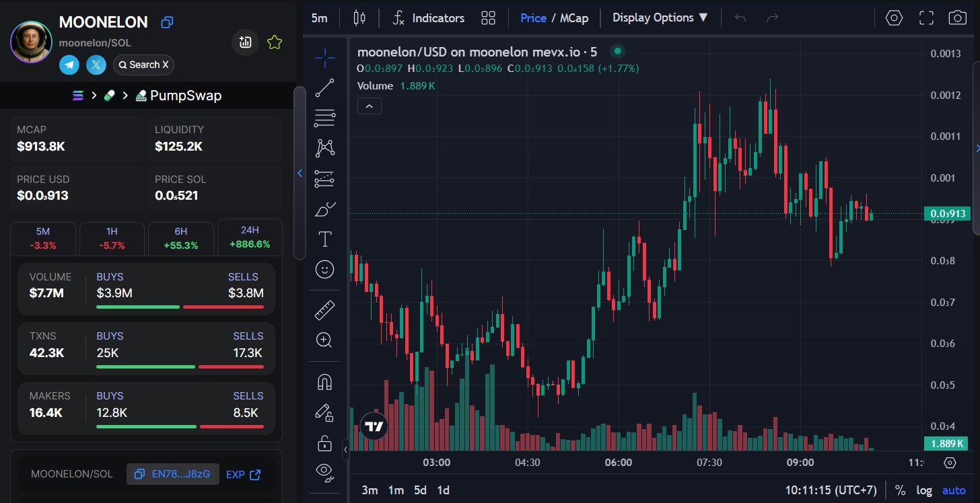This screenshot has height=503, width=980.
Task: Select the Fibonacci retracement tool
Action: [x=325, y=118]
